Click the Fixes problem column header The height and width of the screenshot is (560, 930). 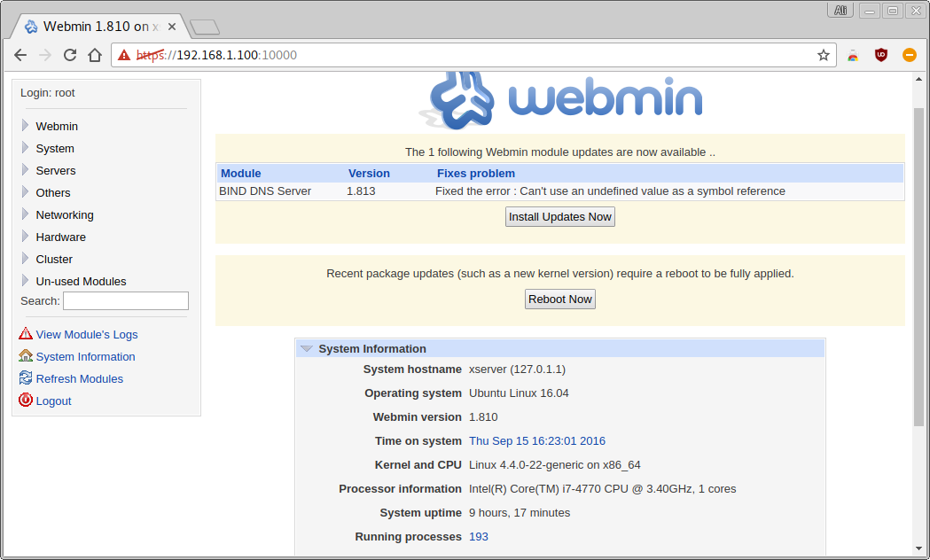click(476, 173)
